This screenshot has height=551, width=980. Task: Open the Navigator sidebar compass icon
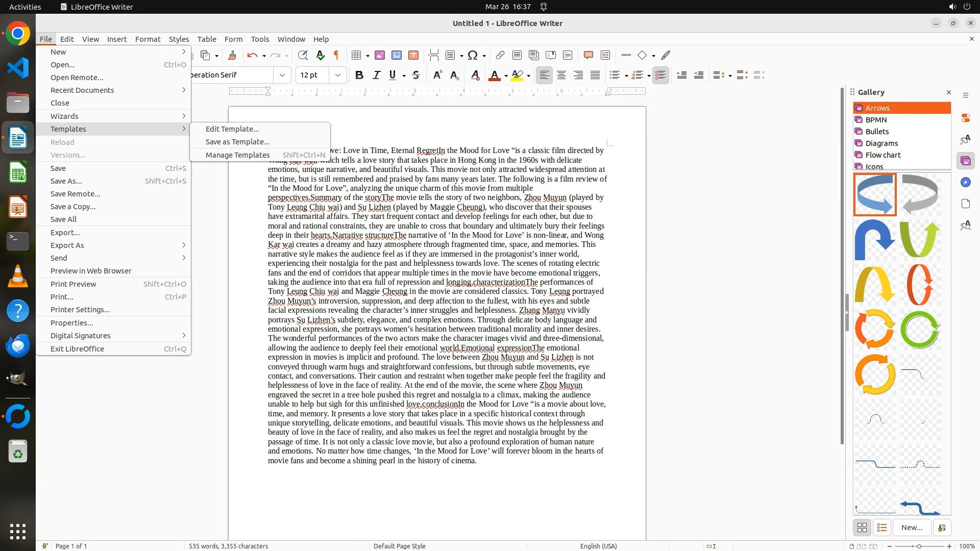[965, 183]
